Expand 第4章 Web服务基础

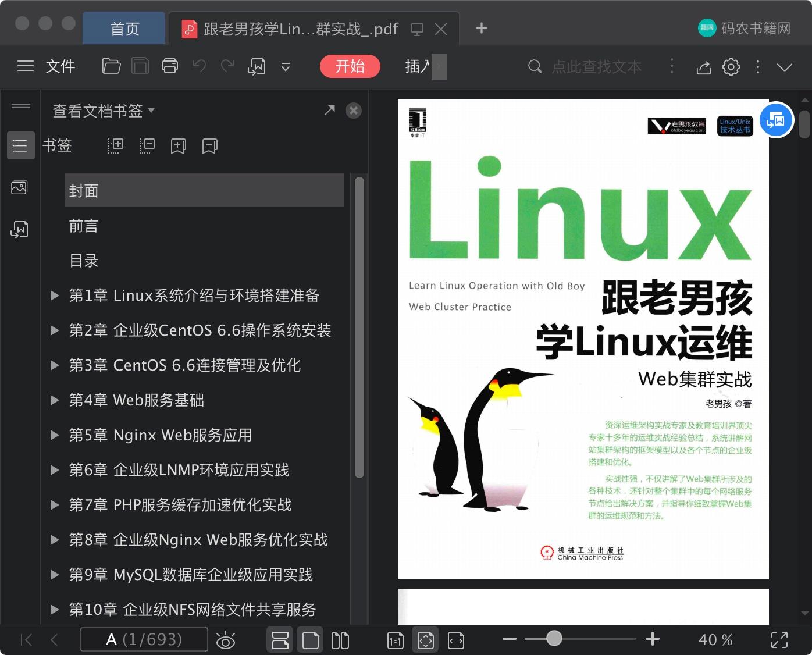point(55,400)
